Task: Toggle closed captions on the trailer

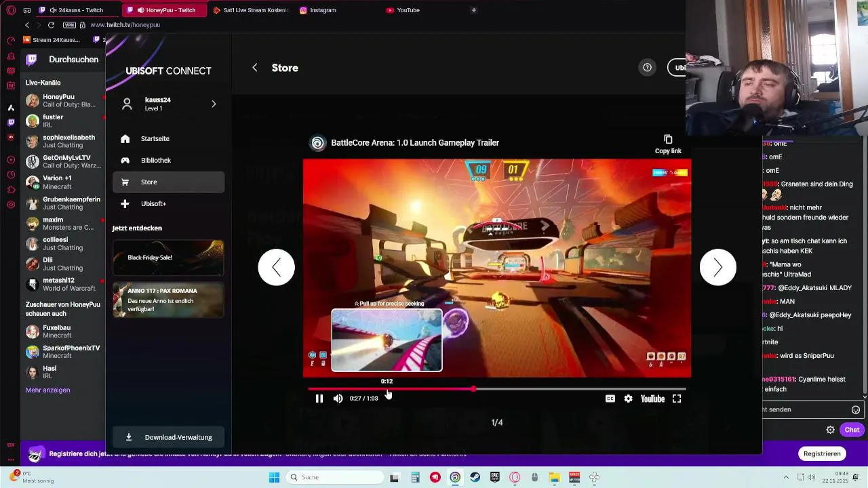Action: pos(610,399)
